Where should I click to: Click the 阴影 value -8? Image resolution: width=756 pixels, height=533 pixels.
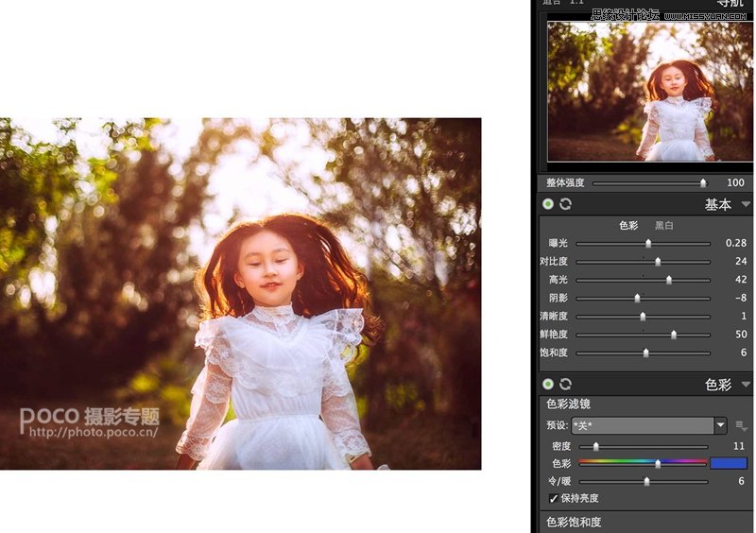point(741,298)
